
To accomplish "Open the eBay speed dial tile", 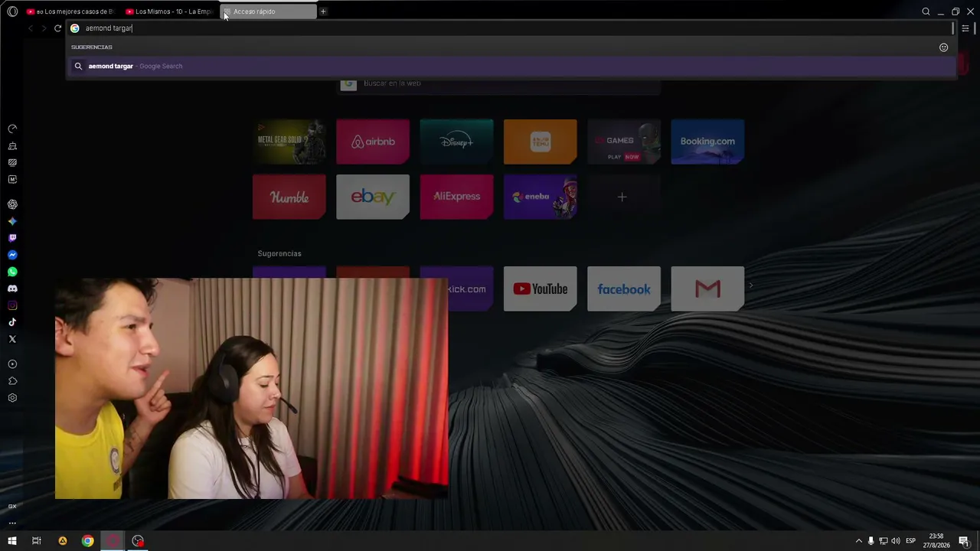I will [x=373, y=197].
